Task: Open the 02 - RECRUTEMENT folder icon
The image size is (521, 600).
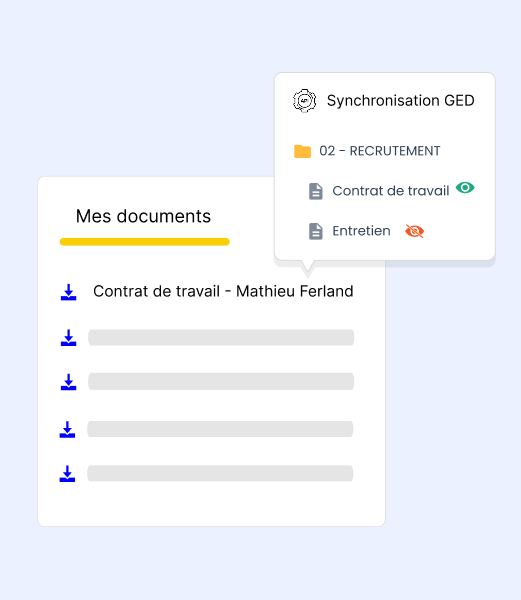Action: [x=302, y=151]
